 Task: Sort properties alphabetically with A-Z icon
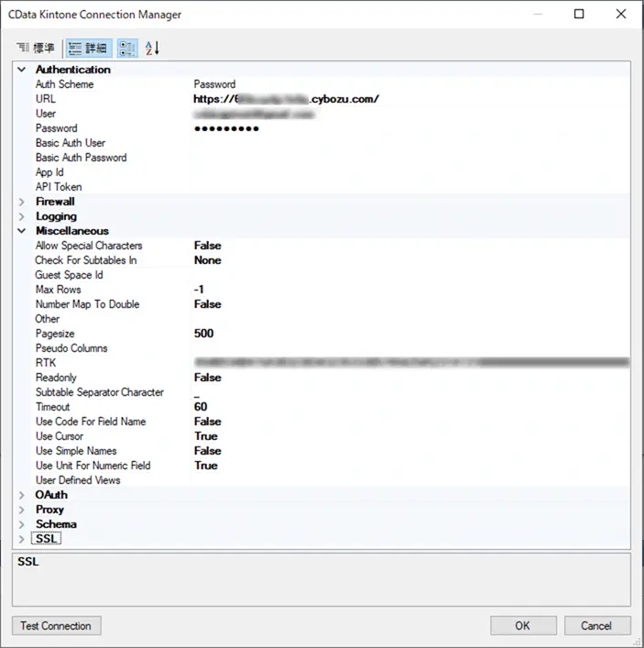(x=152, y=48)
